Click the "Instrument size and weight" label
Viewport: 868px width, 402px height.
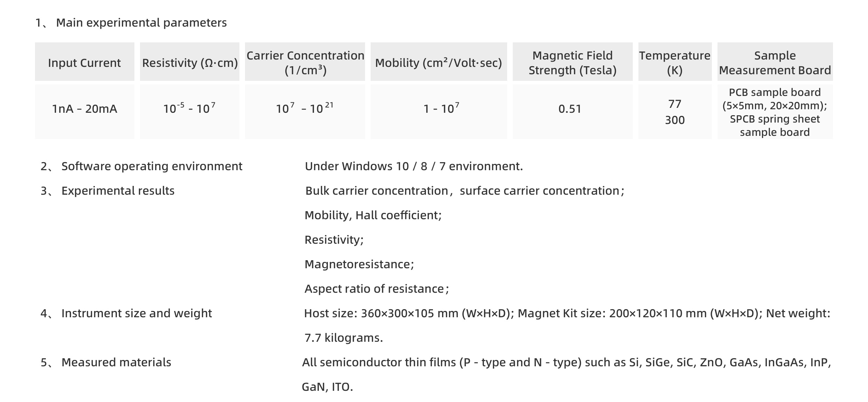click(136, 313)
